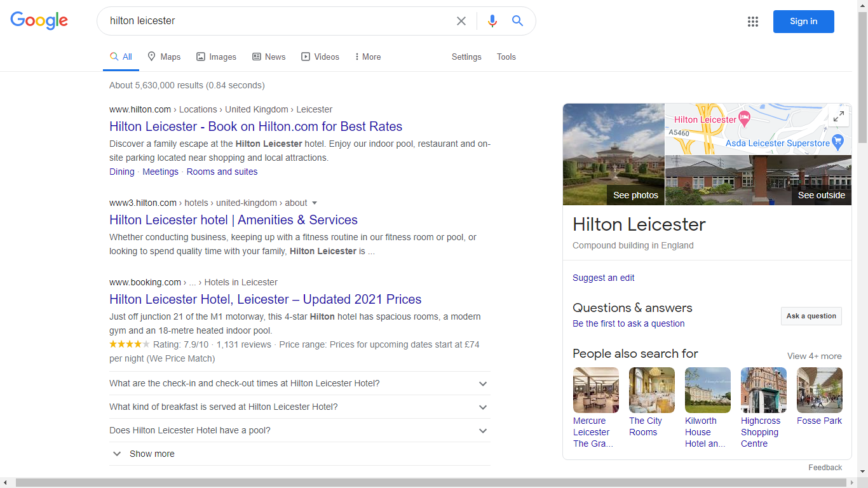Click the Ask a question button
The height and width of the screenshot is (488, 868).
coord(811,316)
